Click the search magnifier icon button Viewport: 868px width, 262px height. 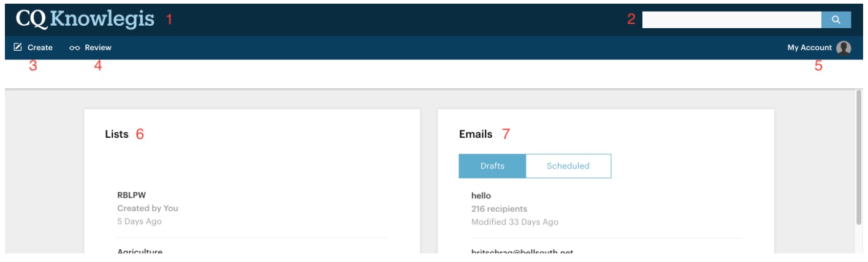tap(836, 20)
